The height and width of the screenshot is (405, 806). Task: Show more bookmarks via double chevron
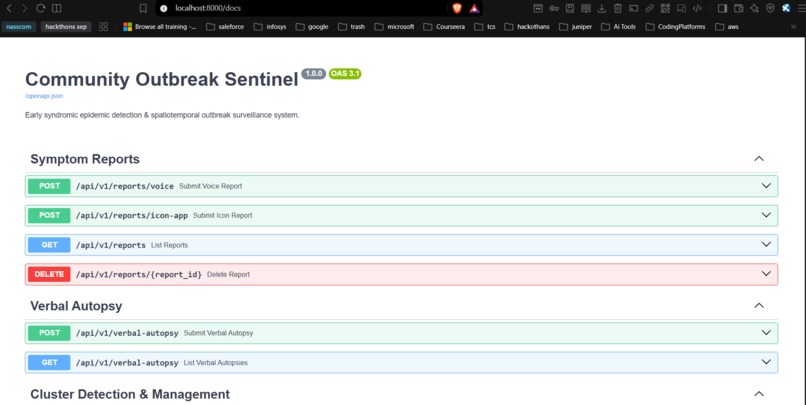click(x=794, y=27)
